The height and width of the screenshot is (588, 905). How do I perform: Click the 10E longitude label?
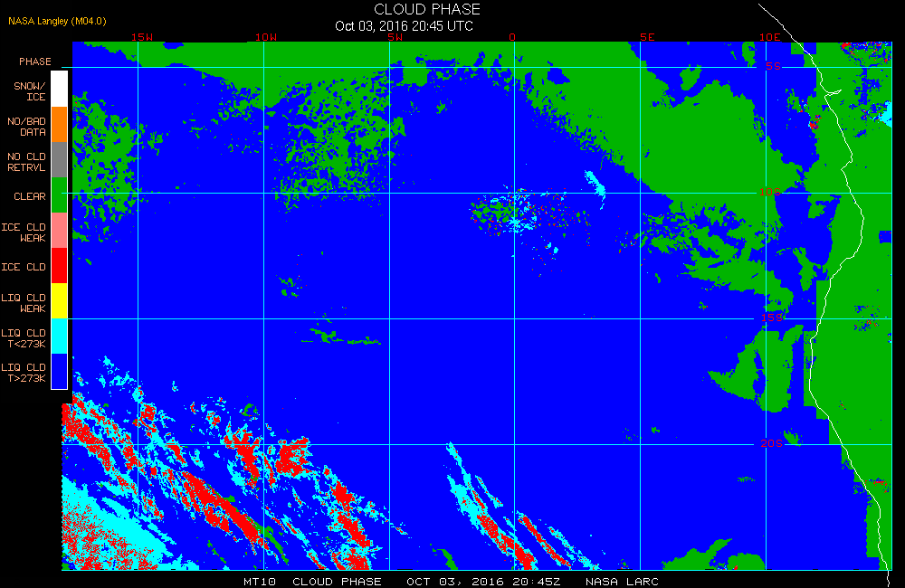(x=770, y=37)
